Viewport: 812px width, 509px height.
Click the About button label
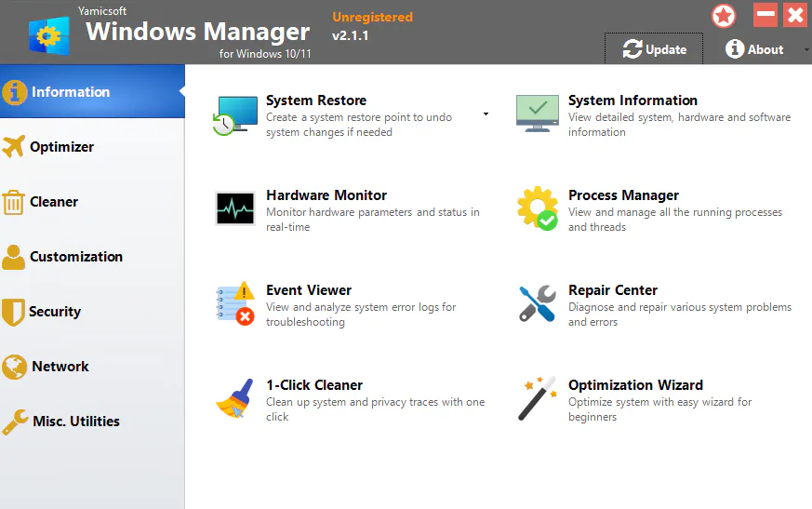(x=765, y=49)
